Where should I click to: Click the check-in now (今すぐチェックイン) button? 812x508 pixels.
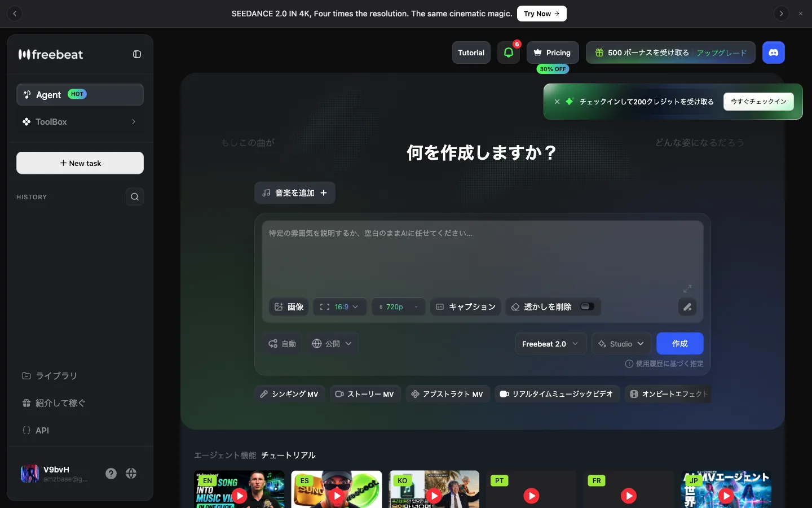tap(758, 102)
